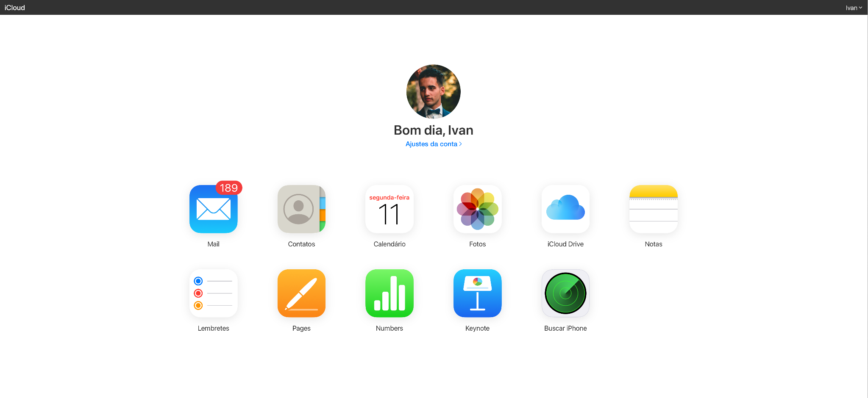This screenshot has width=868, height=398.
Task: Click the Mail label text
Action: 214,244
